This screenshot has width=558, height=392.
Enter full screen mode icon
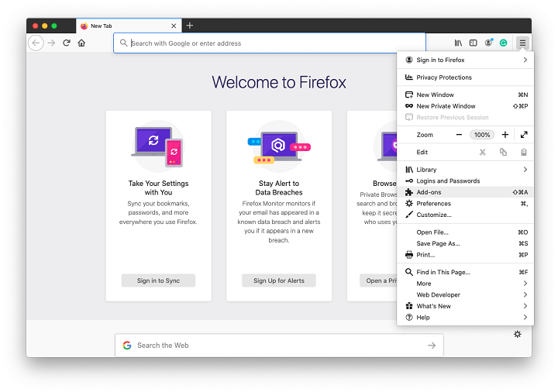(x=524, y=135)
